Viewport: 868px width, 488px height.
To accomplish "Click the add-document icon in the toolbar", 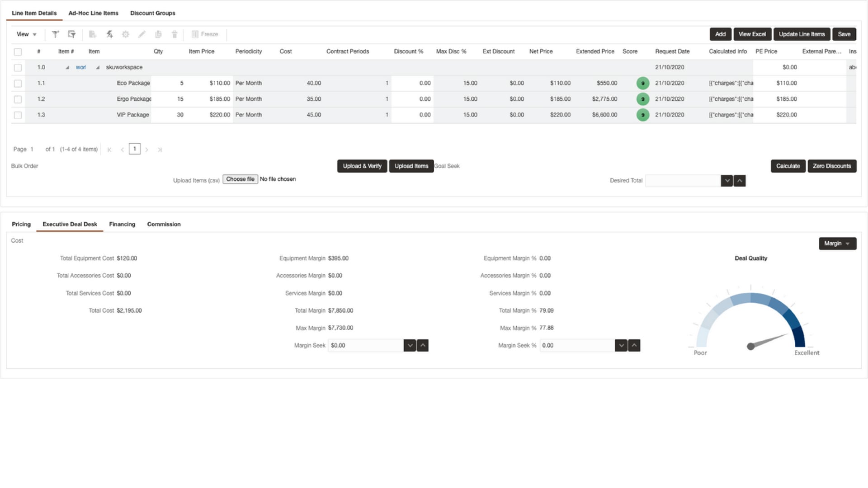I will pos(92,34).
